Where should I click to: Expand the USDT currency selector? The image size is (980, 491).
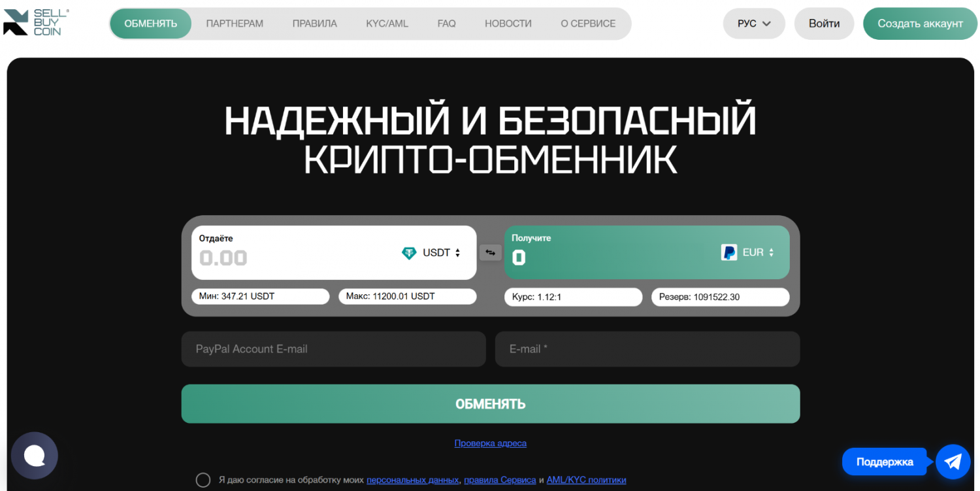point(442,252)
